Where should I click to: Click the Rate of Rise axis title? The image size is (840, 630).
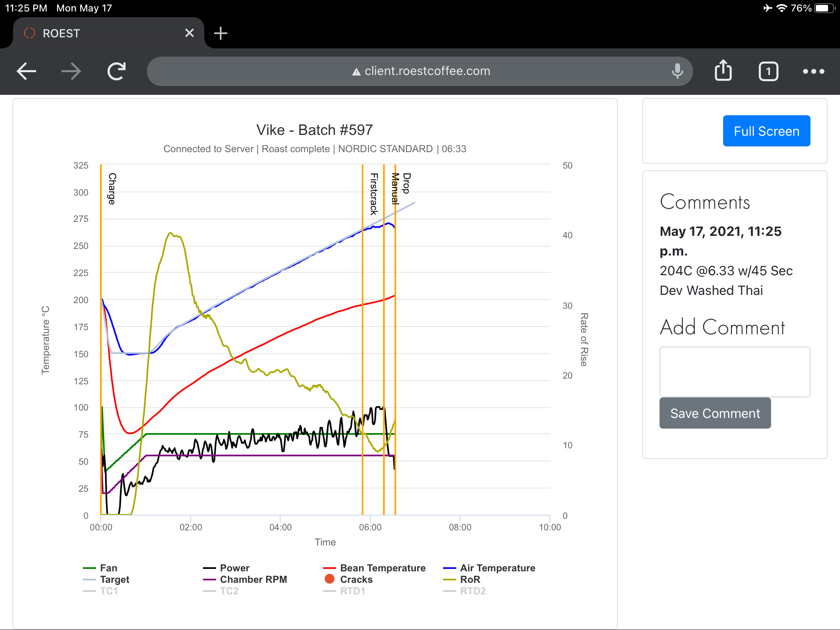point(584,340)
